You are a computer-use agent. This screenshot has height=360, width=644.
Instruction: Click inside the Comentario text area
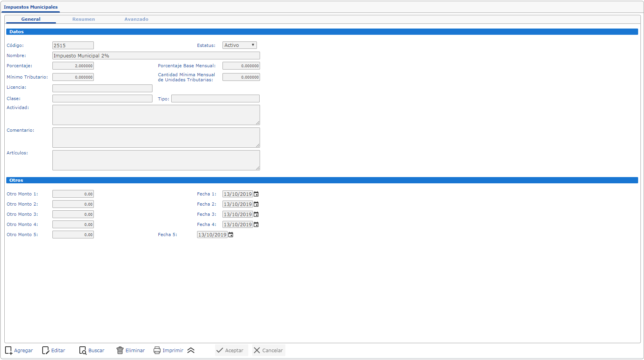pyautogui.click(x=156, y=138)
